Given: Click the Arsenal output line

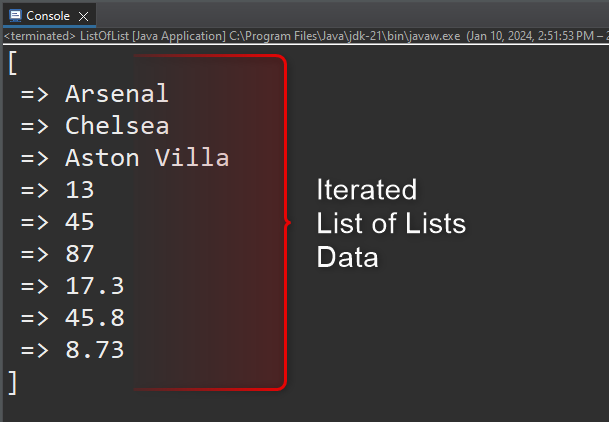Looking at the screenshot, I should tap(94, 94).
